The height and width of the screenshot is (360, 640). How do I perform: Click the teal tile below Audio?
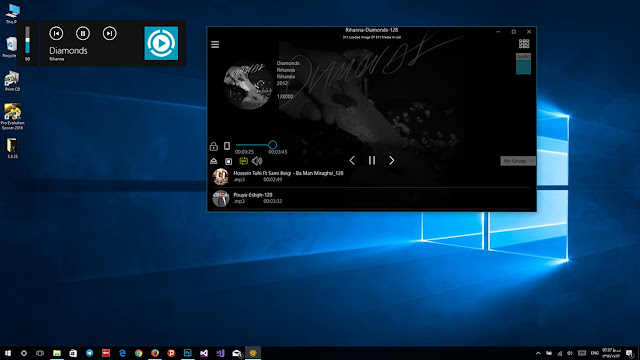523,67
